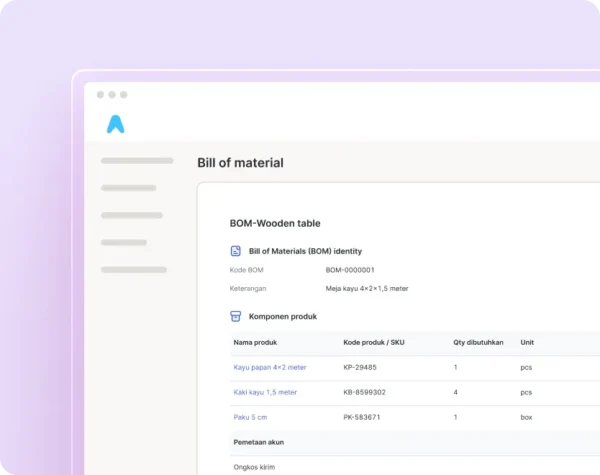Click the Komponen produk box icon
The height and width of the screenshot is (475, 600).
coord(236,316)
